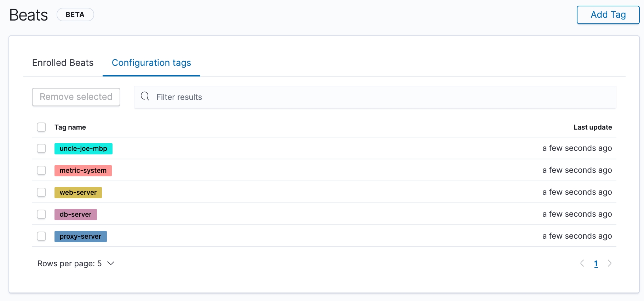Tick the web-server row checkbox
This screenshot has height=301, width=644.
point(41,192)
